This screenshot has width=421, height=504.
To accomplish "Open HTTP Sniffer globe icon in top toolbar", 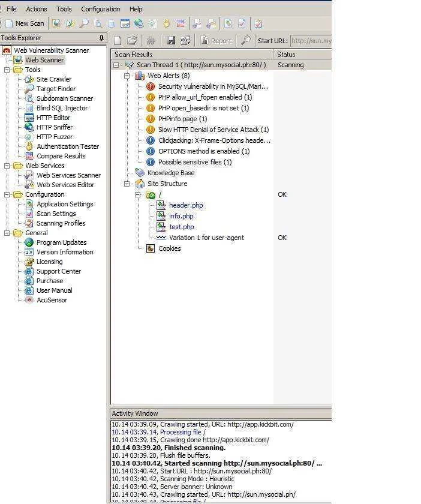I will tap(139, 23).
